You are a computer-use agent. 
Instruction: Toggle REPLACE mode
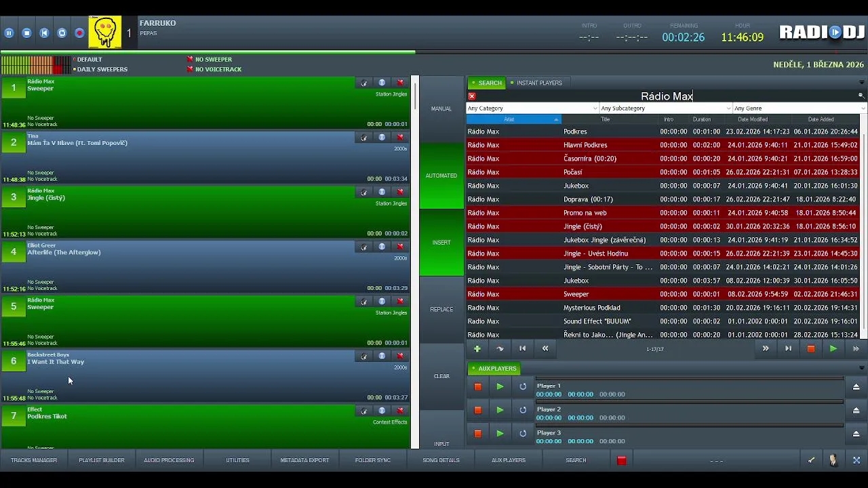point(441,309)
